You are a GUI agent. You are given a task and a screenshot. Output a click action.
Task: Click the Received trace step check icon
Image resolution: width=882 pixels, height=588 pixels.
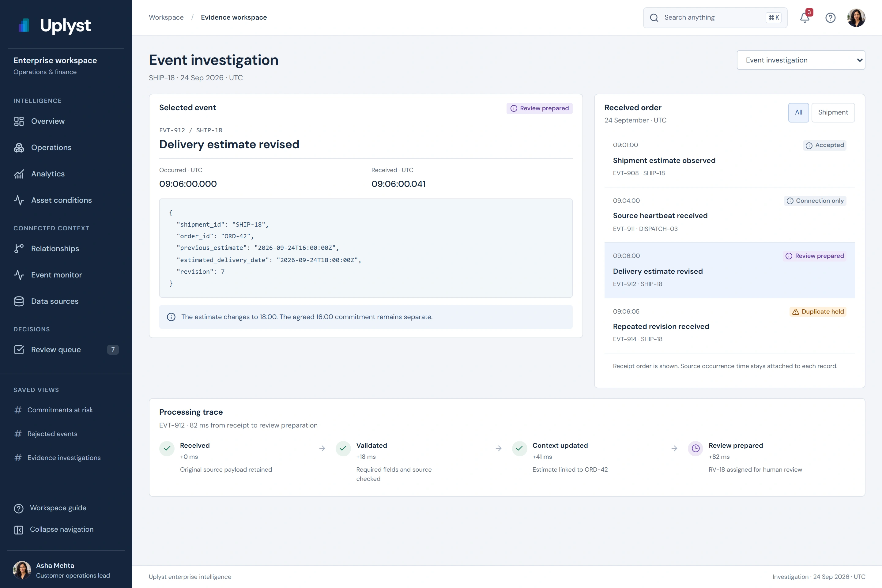point(167,448)
